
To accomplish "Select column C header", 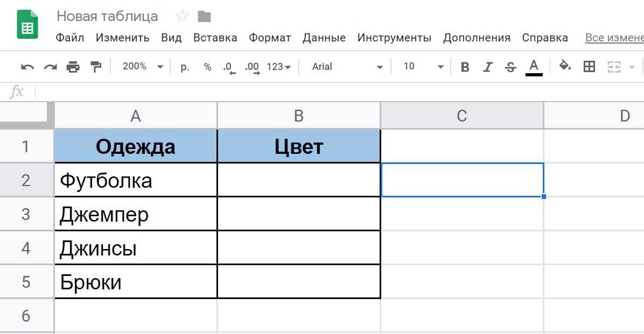I will click(461, 116).
